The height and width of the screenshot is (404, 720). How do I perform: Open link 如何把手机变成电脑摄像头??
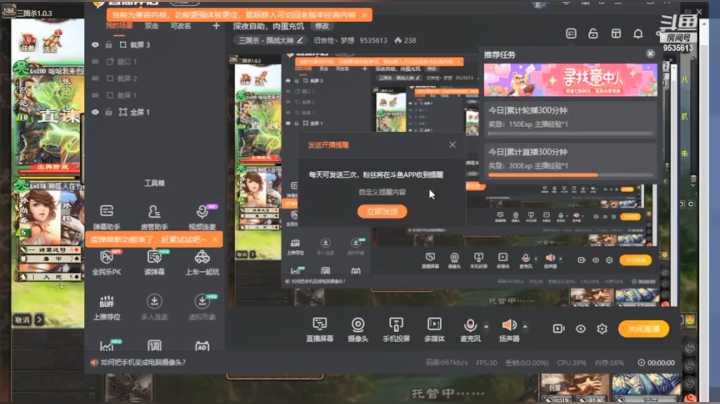point(143,362)
